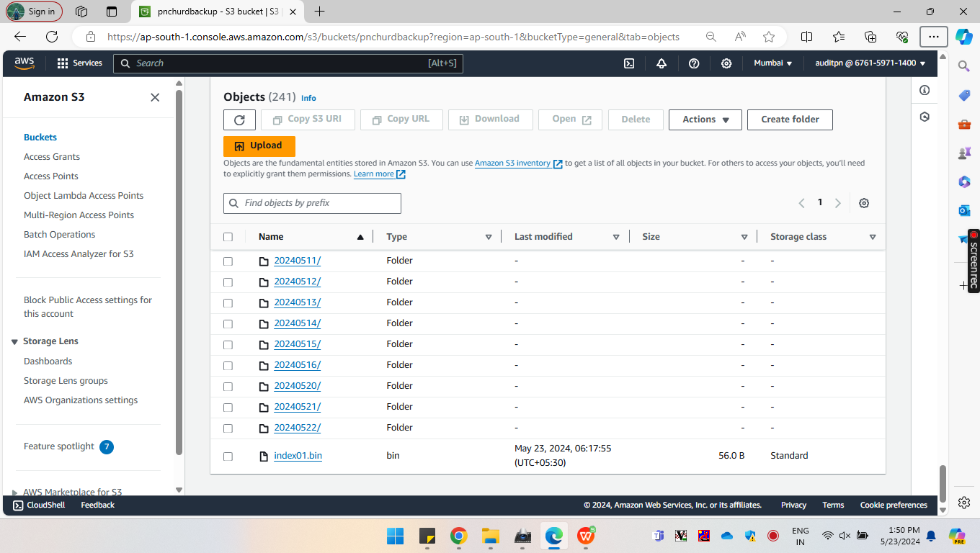Open table preferences gear icon
The image size is (980, 553).
(864, 203)
